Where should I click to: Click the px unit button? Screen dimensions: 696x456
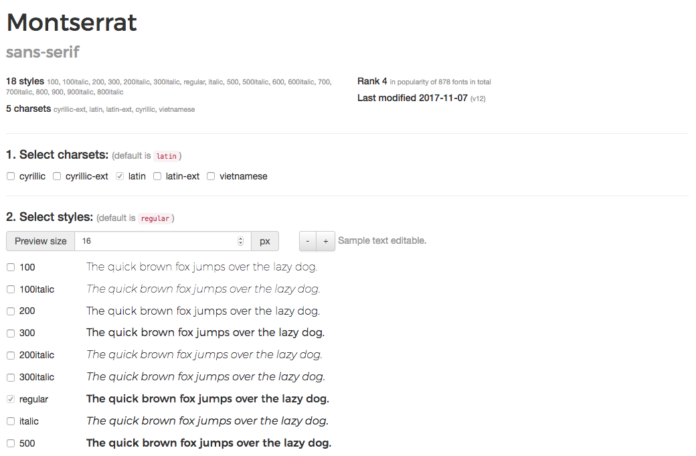pos(265,241)
